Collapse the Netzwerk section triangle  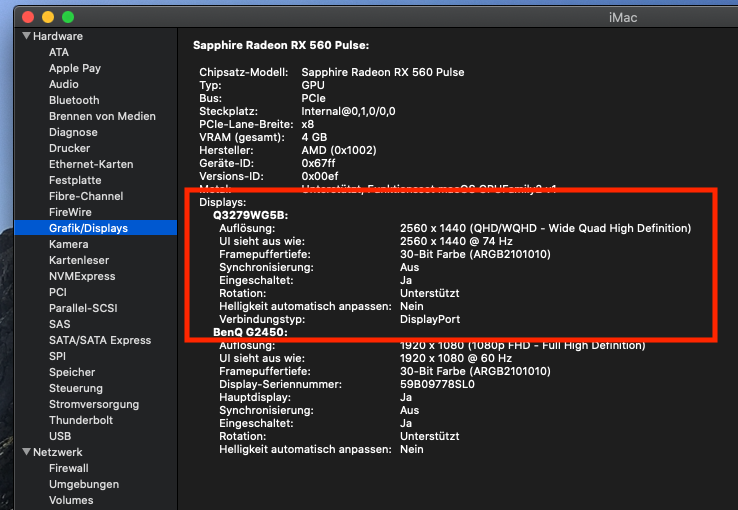pos(26,452)
